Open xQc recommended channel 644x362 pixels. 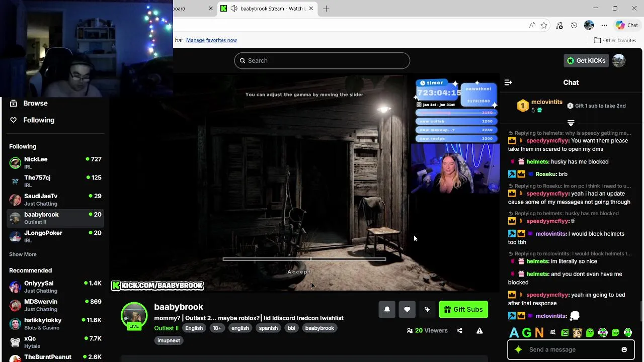(55, 342)
